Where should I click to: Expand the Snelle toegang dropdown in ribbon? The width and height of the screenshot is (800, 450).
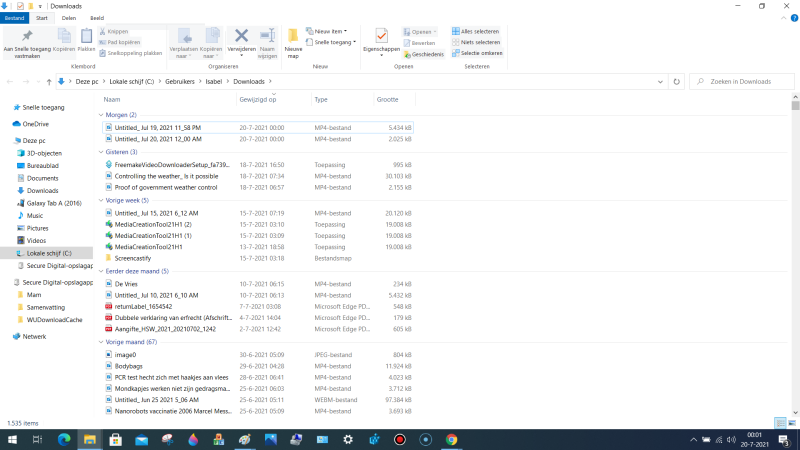(335, 42)
